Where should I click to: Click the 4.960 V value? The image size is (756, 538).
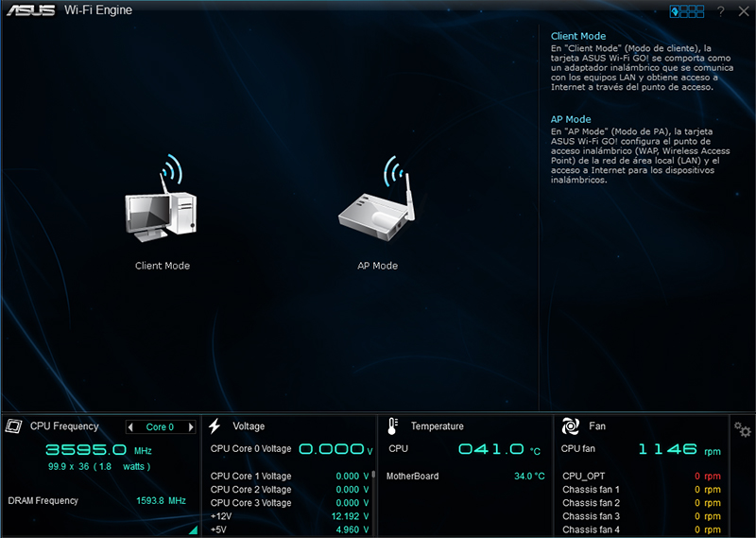[x=352, y=529]
